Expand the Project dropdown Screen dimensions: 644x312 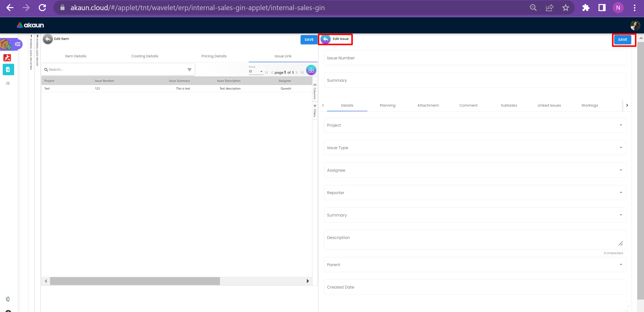pos(475,125)
